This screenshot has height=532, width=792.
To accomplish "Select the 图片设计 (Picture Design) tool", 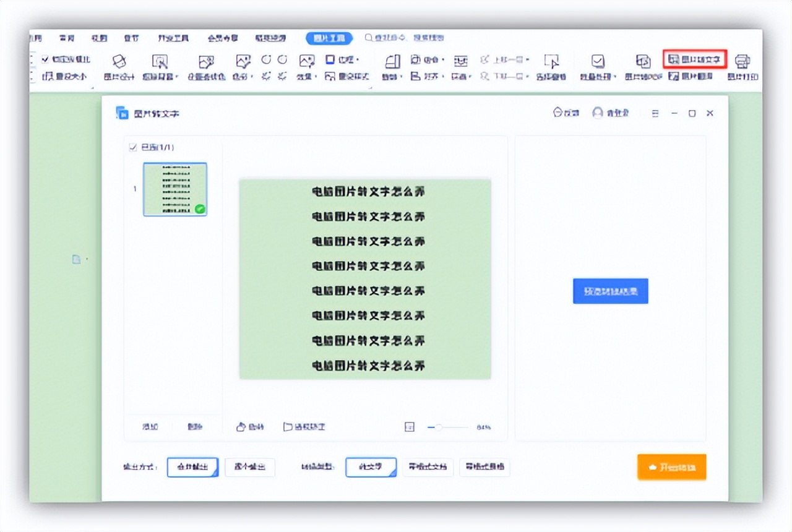I will click(120, 68).
